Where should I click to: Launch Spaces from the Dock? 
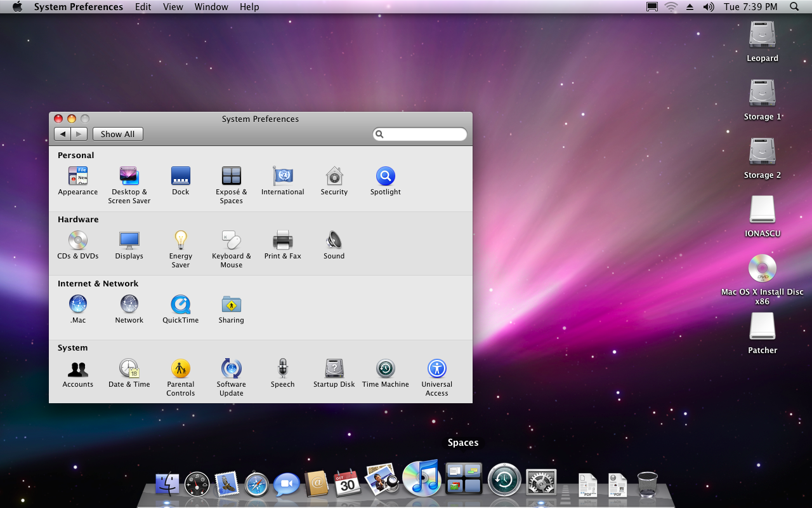pyautogui.click(x=464, y=479)
